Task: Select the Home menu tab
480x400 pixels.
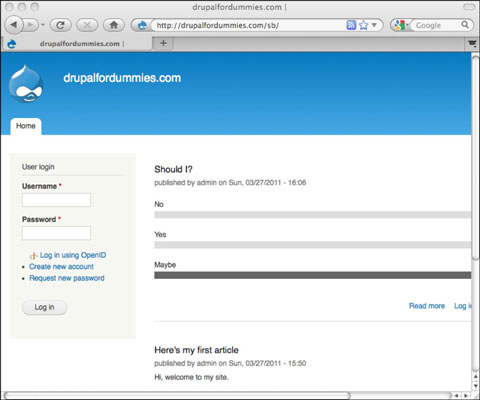Action: pyautogui.click(x=26, y=126)
